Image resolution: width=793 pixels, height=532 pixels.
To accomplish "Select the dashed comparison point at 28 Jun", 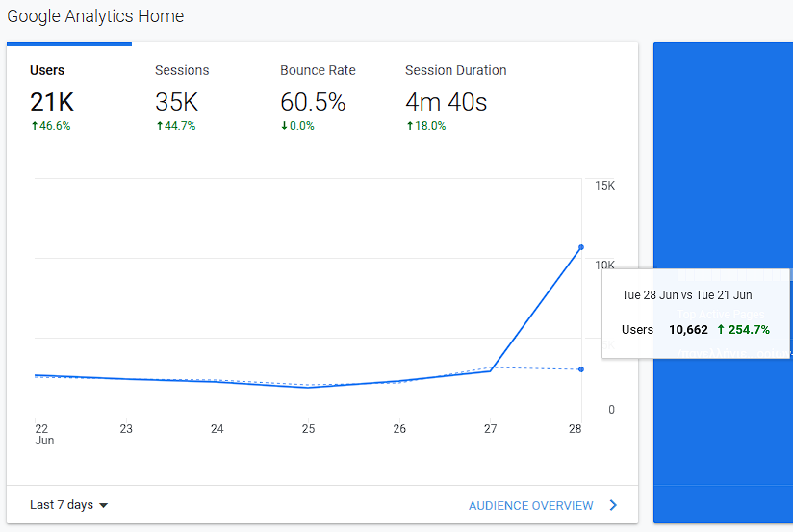I will click(x=581, y=369).
